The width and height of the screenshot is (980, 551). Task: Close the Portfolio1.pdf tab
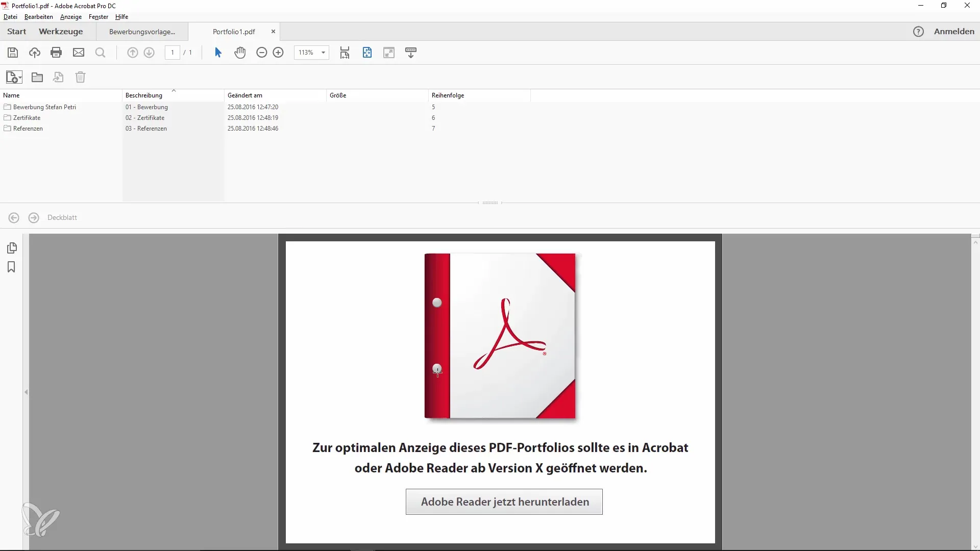273,32
